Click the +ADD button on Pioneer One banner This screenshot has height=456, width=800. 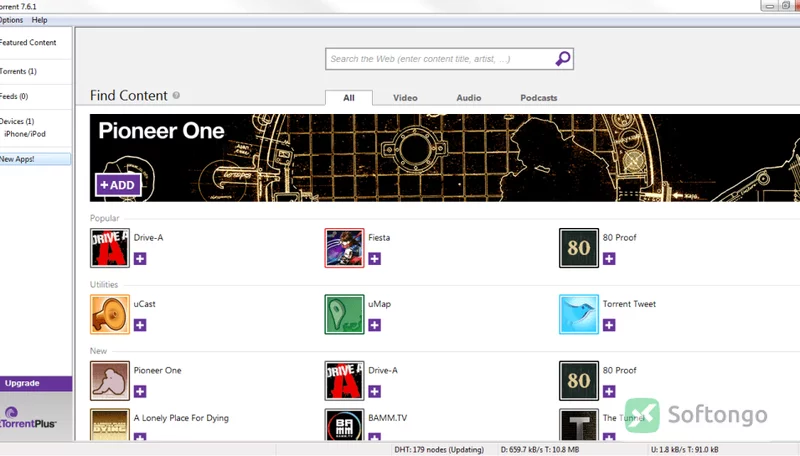(118, 185)
